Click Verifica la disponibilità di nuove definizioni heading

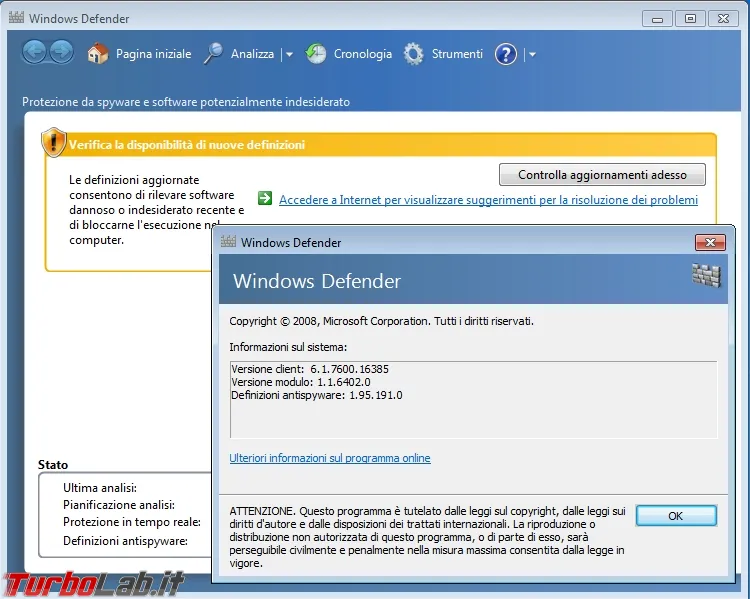[x=187, y=144]
